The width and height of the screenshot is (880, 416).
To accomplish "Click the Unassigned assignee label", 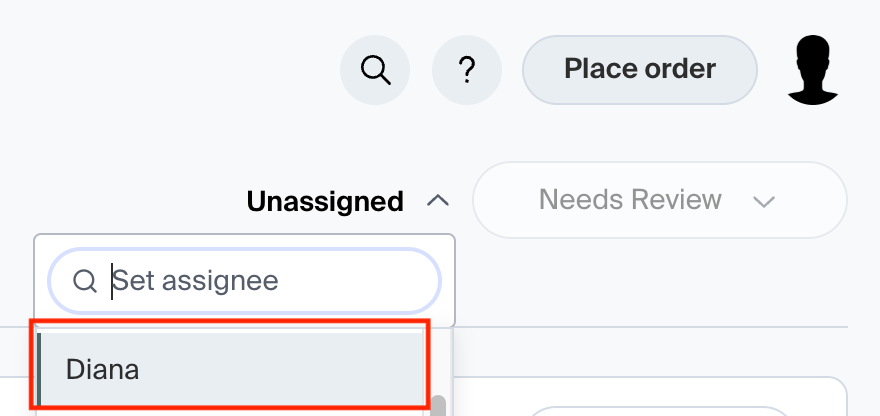I will [x=325, y=201].
